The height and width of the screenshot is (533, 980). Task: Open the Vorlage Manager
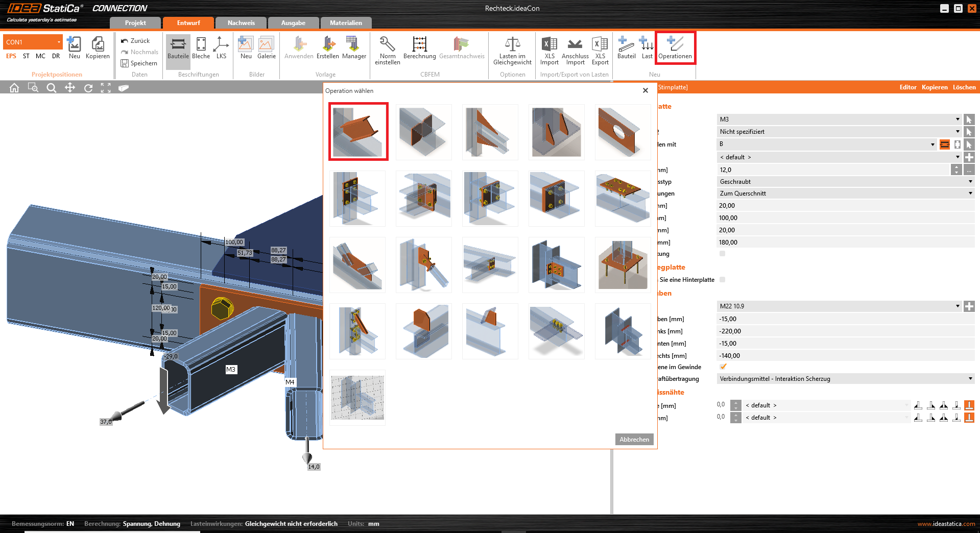coord(354,48)
